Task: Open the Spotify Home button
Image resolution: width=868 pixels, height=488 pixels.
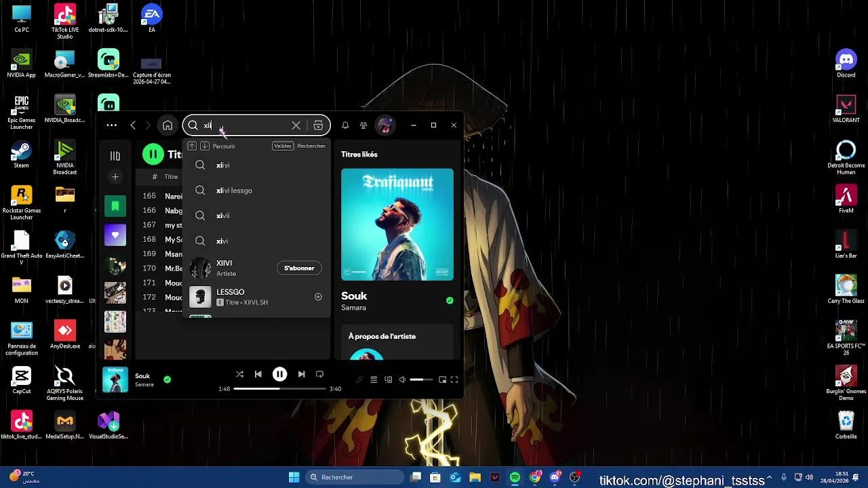Action: pos(167,125)
